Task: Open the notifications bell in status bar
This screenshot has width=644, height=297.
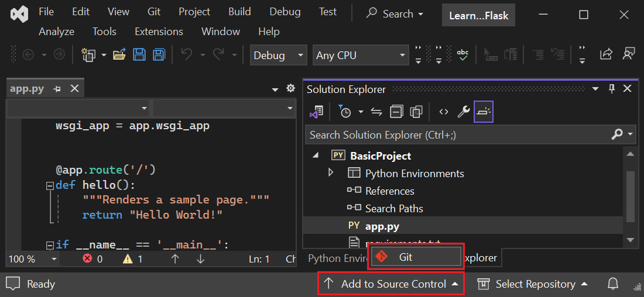Action: click(x=613, y=284)
